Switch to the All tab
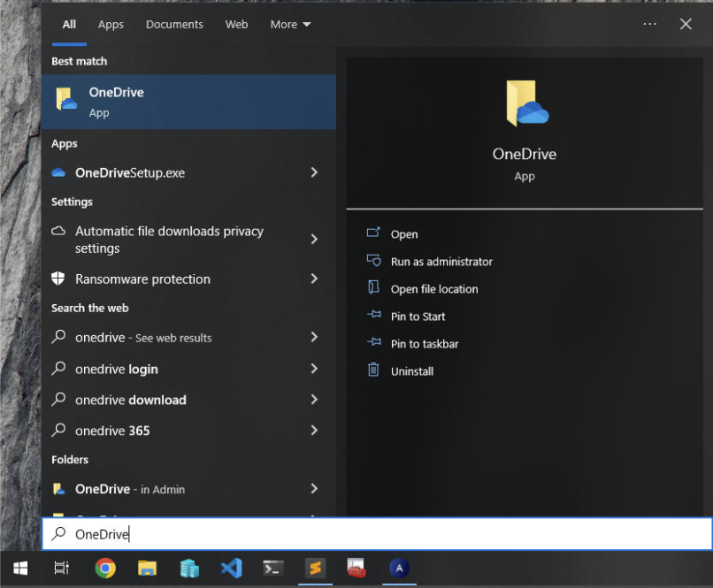The height and width of the screenshot is (588, 713). pos(69,25)
